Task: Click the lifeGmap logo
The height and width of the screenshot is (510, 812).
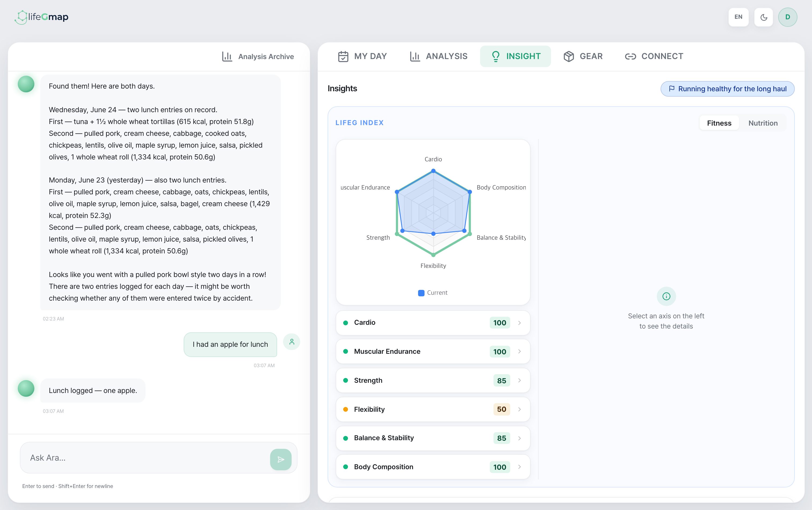Action: 41,17
